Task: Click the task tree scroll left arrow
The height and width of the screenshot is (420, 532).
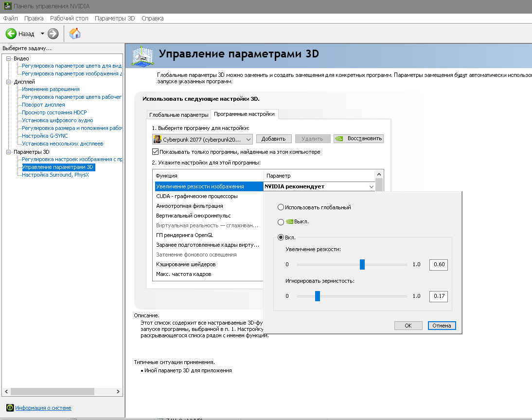Action: point(6,391)
